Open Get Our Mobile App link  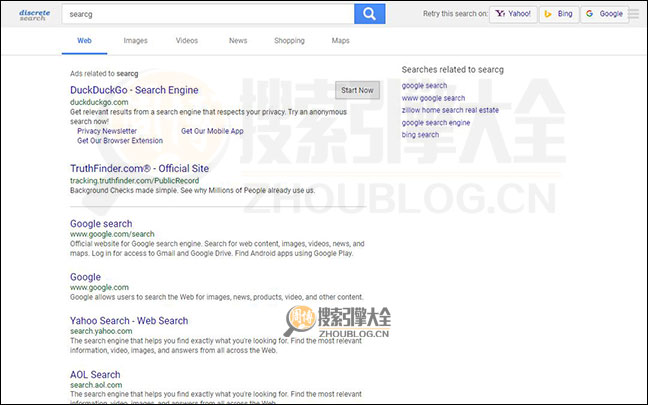click(x=212, y=131)
